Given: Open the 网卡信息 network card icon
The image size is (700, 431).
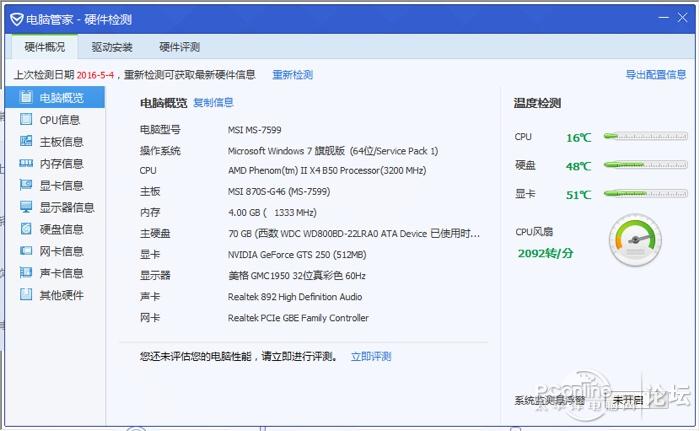Looking at the screenshot, I should 26,251.
